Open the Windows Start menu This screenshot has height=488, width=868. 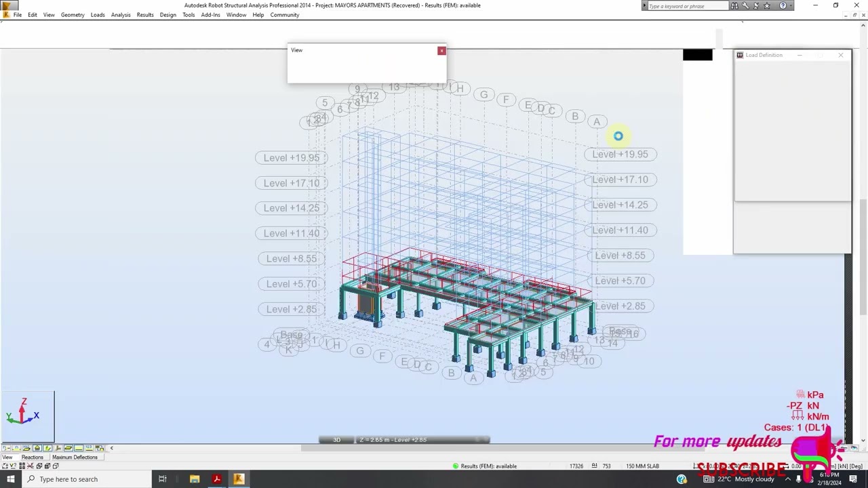click(x=11, y=479)
